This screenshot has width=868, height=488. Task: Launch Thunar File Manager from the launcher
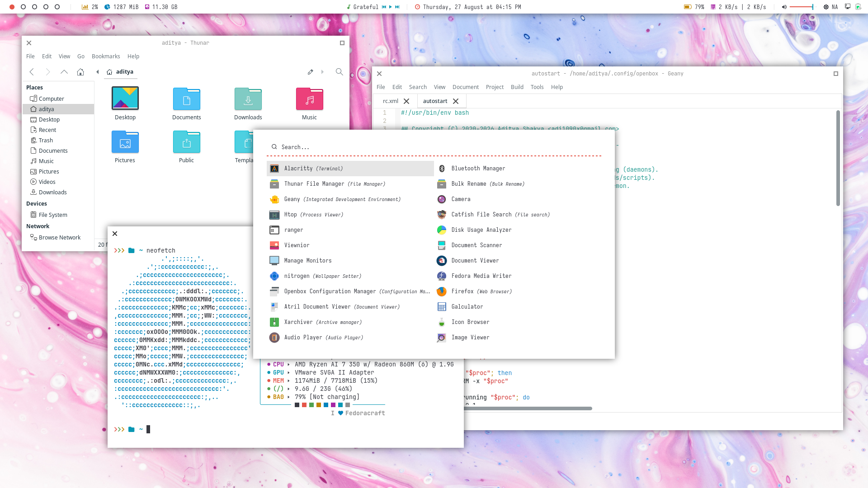click(350, 184)
